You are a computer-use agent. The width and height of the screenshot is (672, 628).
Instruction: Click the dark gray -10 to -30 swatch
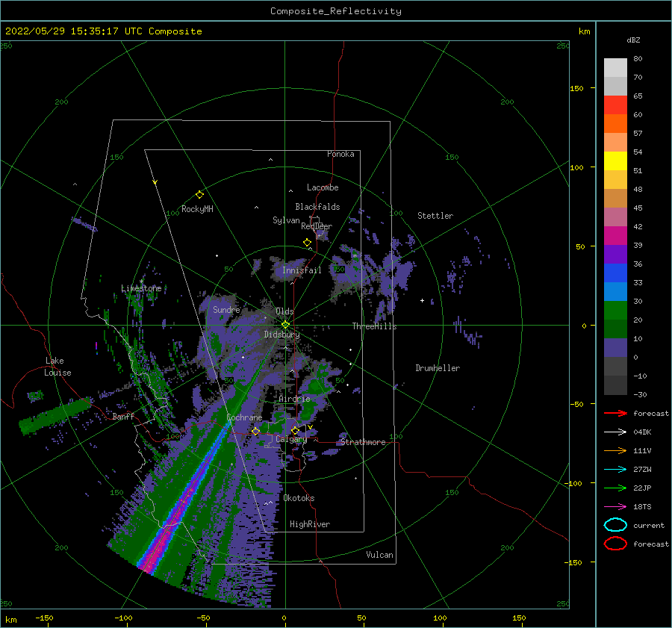pos(615,385)
